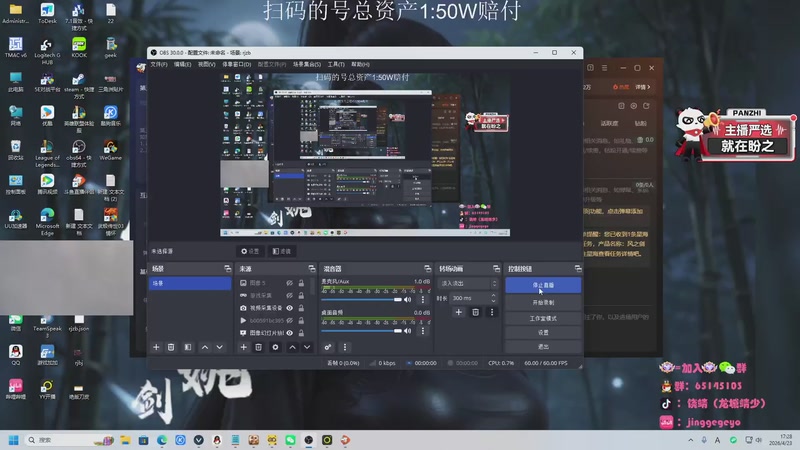Enable 工作室模式 studio mode
The height and width of the screenshot is (450, 800).
pos(543,318)
